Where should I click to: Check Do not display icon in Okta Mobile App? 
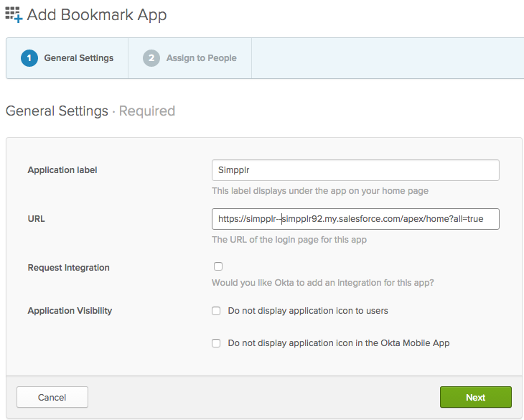[x=216, y=343]
